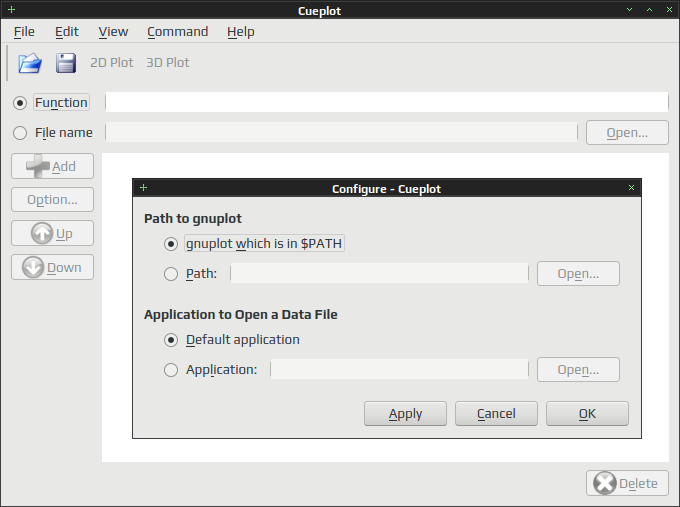Select the File name radio button

pos(20,133)
